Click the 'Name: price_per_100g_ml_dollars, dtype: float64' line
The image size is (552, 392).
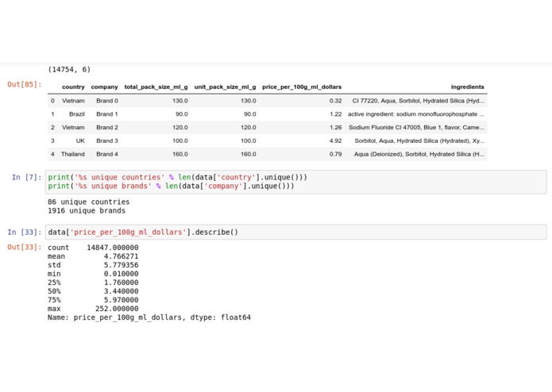[149, 317]
